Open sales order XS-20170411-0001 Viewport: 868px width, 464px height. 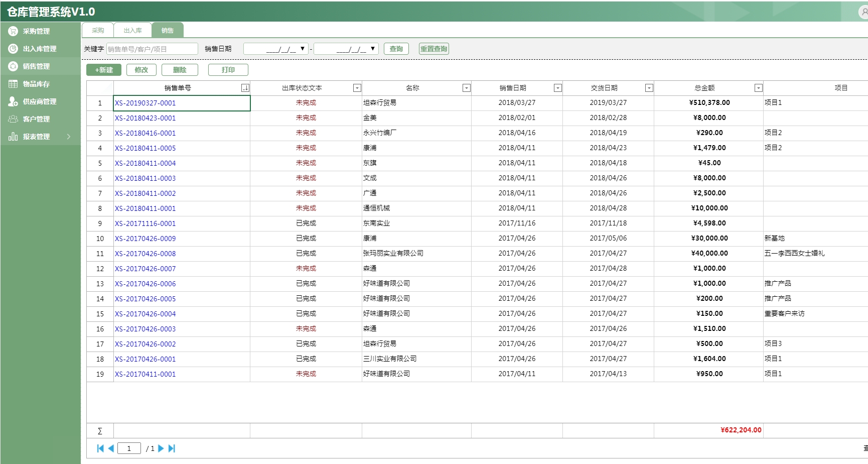click(x=146, y=374)
